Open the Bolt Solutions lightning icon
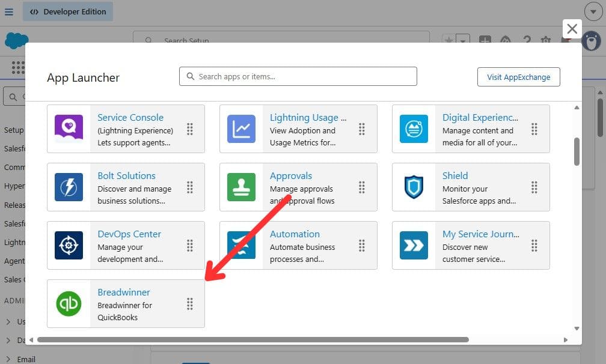 coord(69,187)
